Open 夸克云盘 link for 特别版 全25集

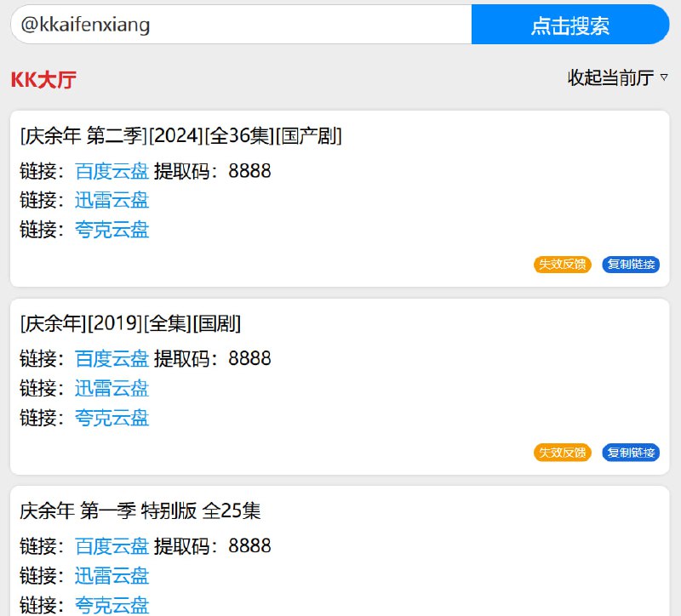coord(112,605)
